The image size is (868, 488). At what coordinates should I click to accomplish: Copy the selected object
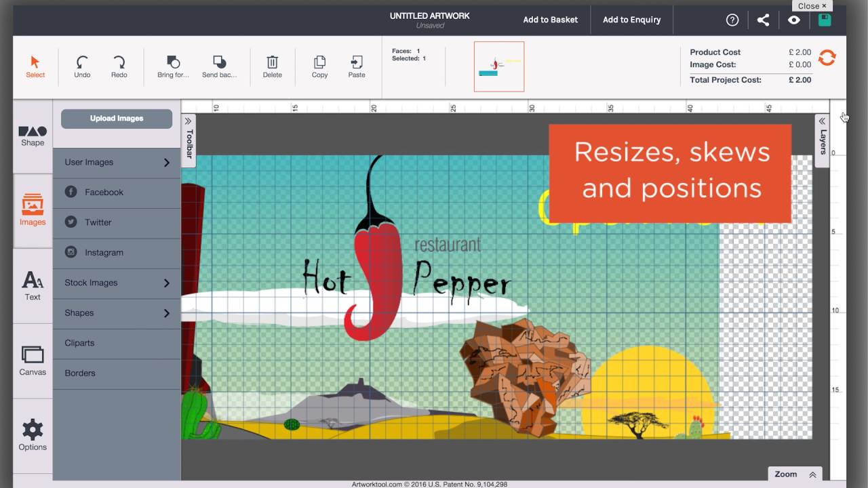pyautogui.click(x=319, y=67)
